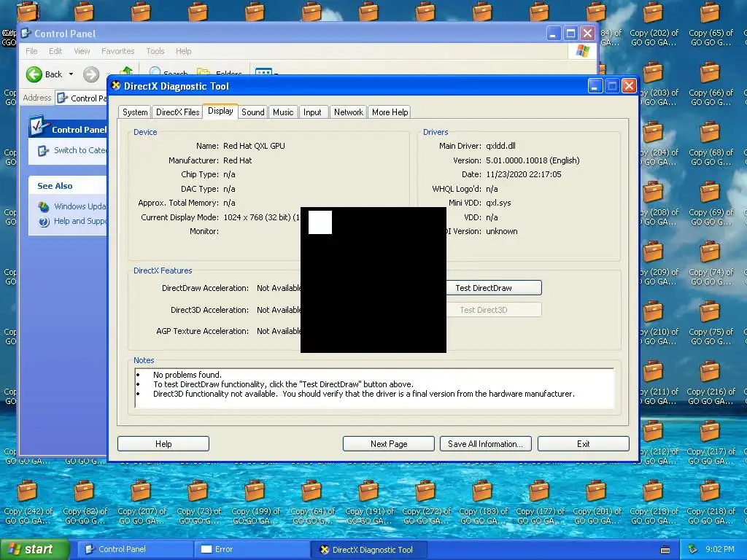Screen dimensions: 747x560
Task: Select desktop icon Copy (74) of GO GO G
Action: (711, 263)
